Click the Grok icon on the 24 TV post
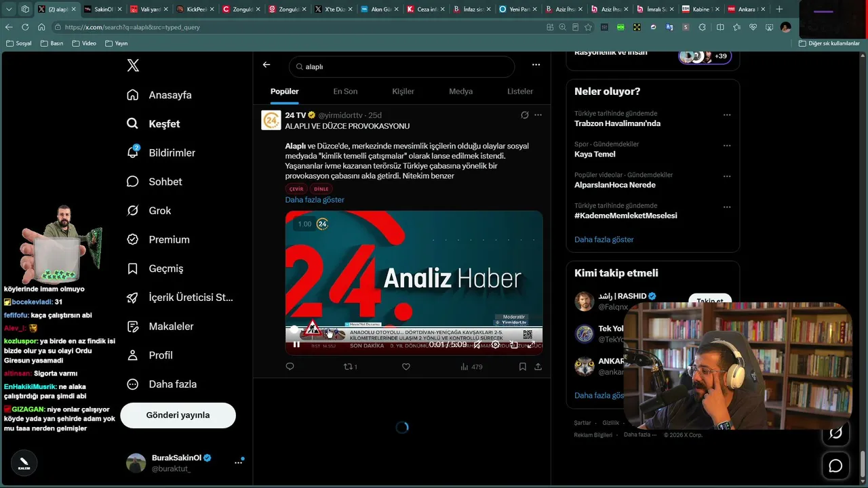 (x=524, y=115)
